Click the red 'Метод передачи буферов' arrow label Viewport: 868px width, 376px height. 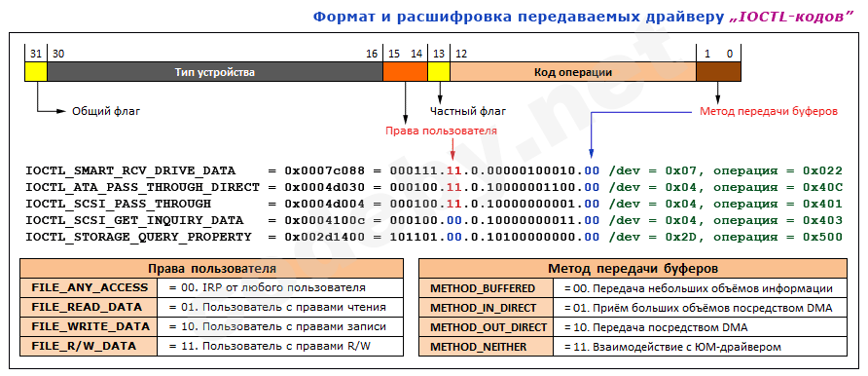[x=769, y=111]
